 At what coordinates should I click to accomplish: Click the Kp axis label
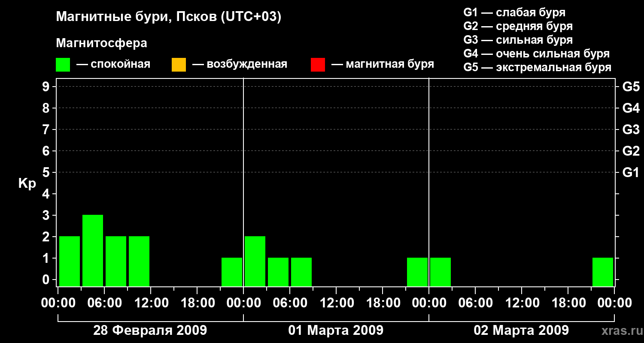(27, 184)
